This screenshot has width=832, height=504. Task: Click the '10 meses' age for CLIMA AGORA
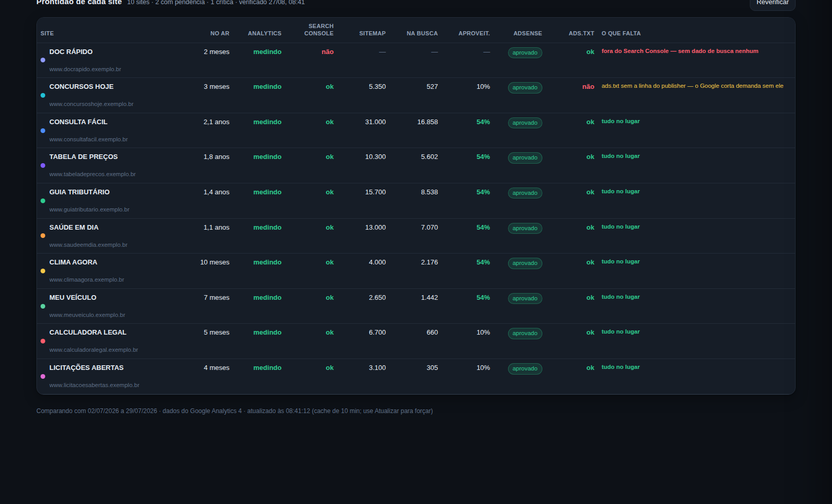point(215,262)
